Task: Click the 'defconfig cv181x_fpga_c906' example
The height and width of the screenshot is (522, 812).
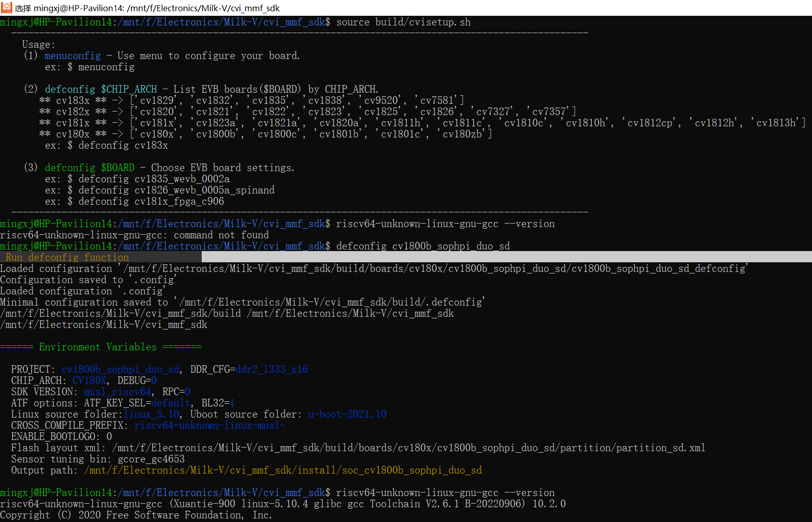Action: coord(151,202)
